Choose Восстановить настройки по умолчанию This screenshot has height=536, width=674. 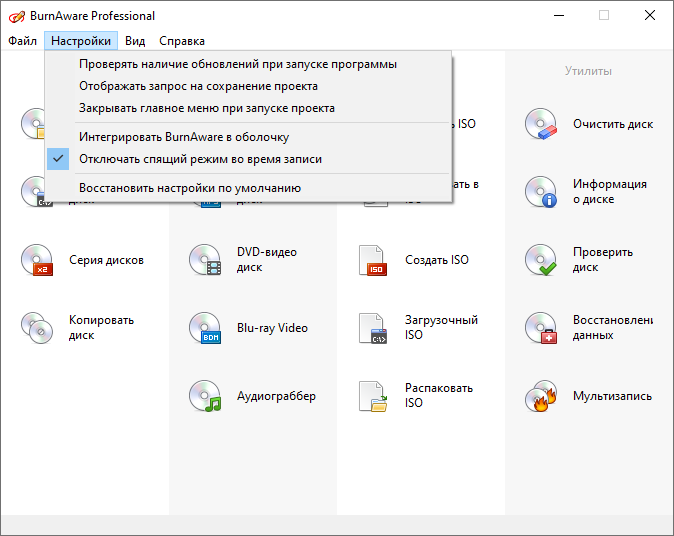248,188
